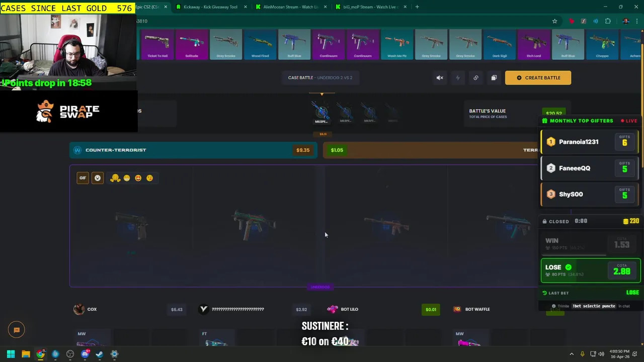Image resolution: width=644 pixels, height=362 pixels.
Task: Open the Extensions puzzle menu
Action: click(608, 21)
